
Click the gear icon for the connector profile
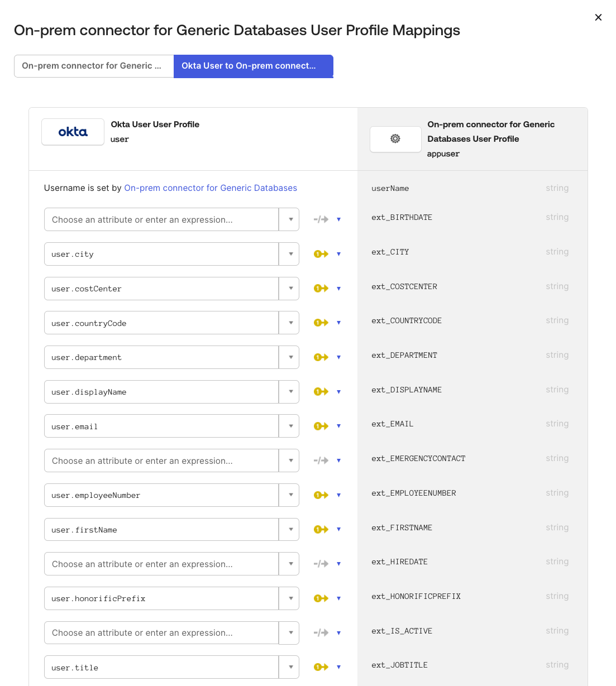click(x=395, y=139)
